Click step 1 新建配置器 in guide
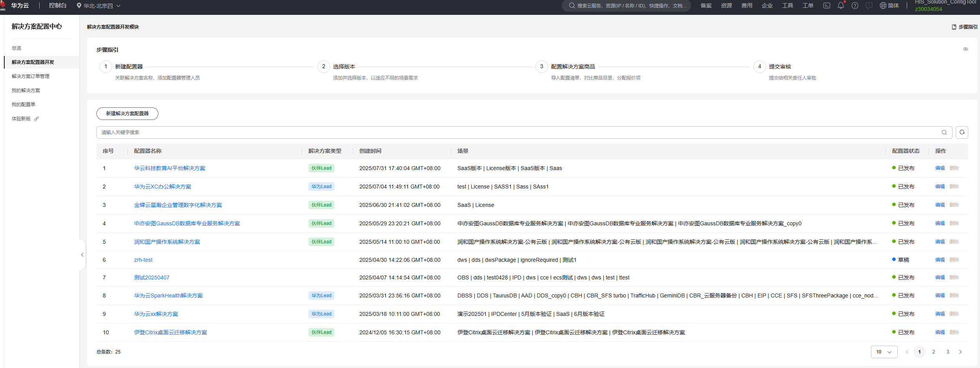This screenshot has width=980, height=368. 129,67
